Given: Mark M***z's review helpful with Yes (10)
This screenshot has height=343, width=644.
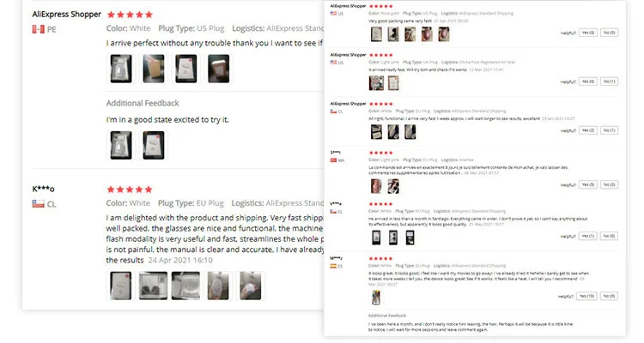Looking at the screenshot, I should pyautogui.click(x=586, y=296).
